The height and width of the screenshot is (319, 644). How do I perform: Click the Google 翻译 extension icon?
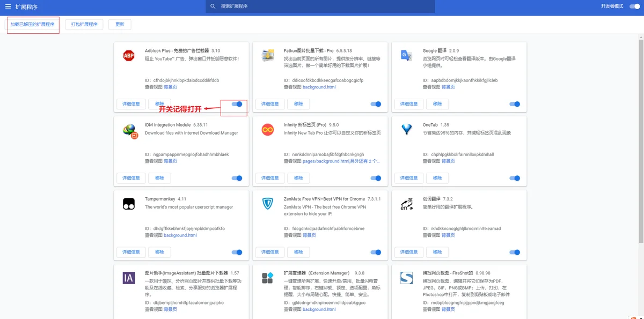click(x=406, y=55)
